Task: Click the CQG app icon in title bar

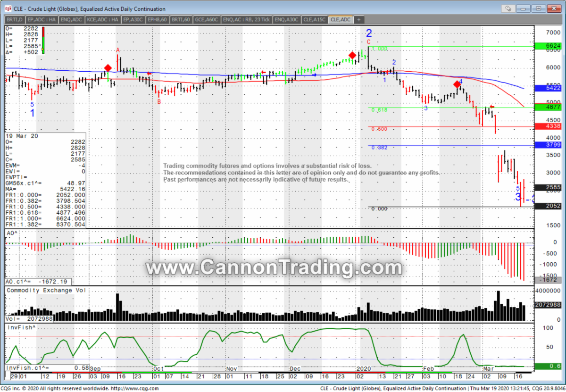Action: [8, 8]
